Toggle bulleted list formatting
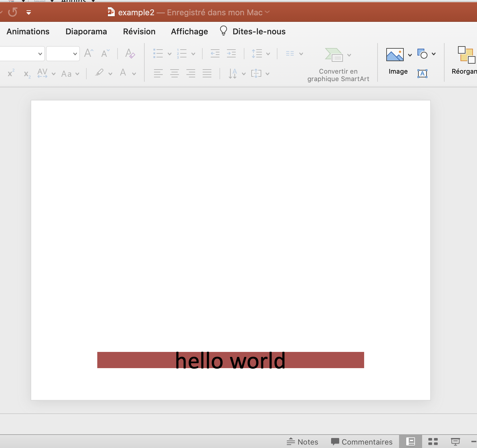Image resolution: width=477 pixels, height=448 pixels. [x=158, y=53]
